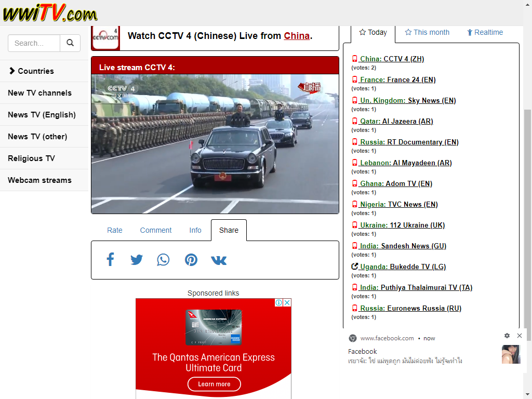Switch to the Comment tab
This screenshot has height=399, width=532.
click(x=156, y=230)
